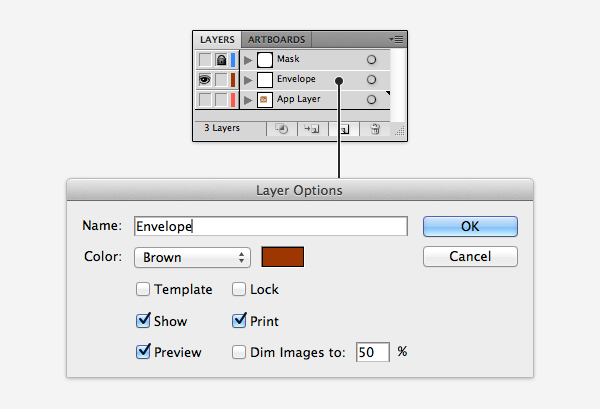Expand the Mask layer disclosure triangle

point(248,60)
